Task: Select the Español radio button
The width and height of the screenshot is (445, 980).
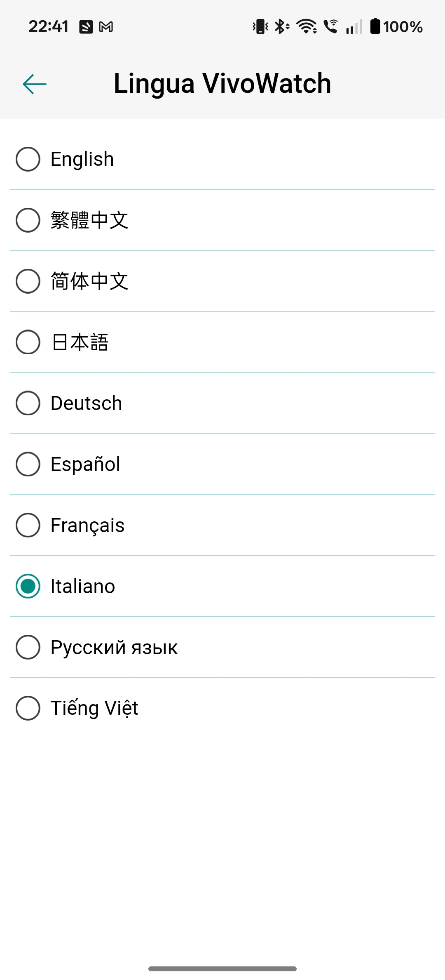Action: point(28,464)
